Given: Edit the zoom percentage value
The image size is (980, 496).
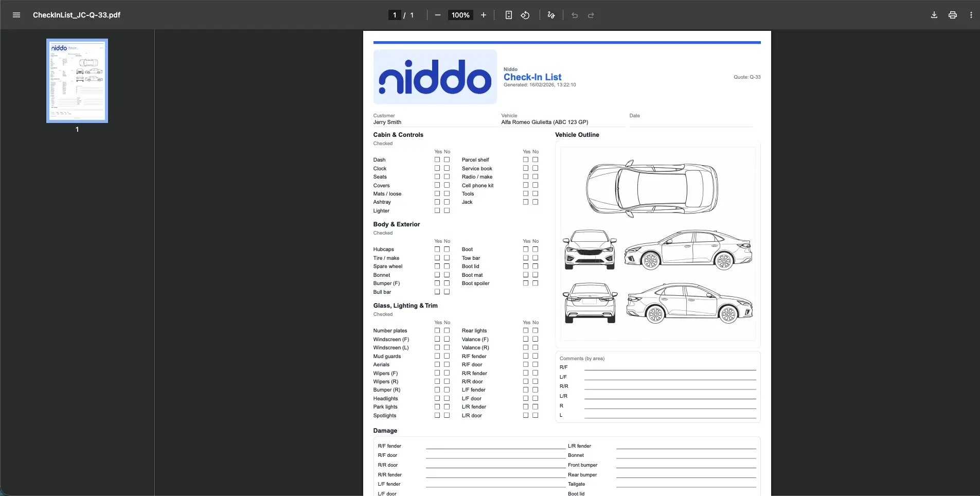Looking at the screenshot, I should tap(459, 15).
